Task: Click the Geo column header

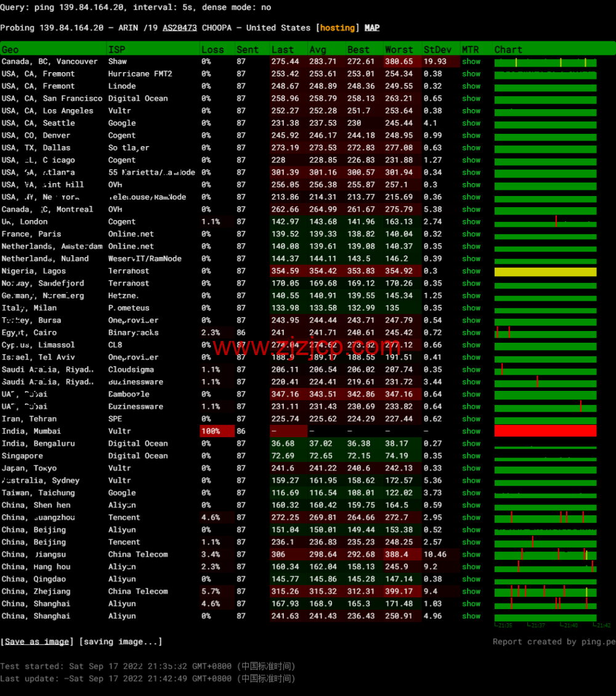Action: pos(10,50)
